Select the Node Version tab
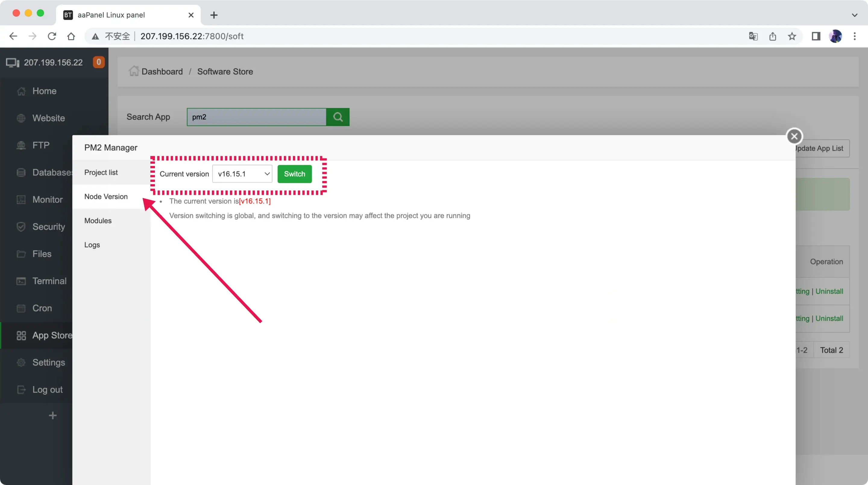 (x=106, y=196)
